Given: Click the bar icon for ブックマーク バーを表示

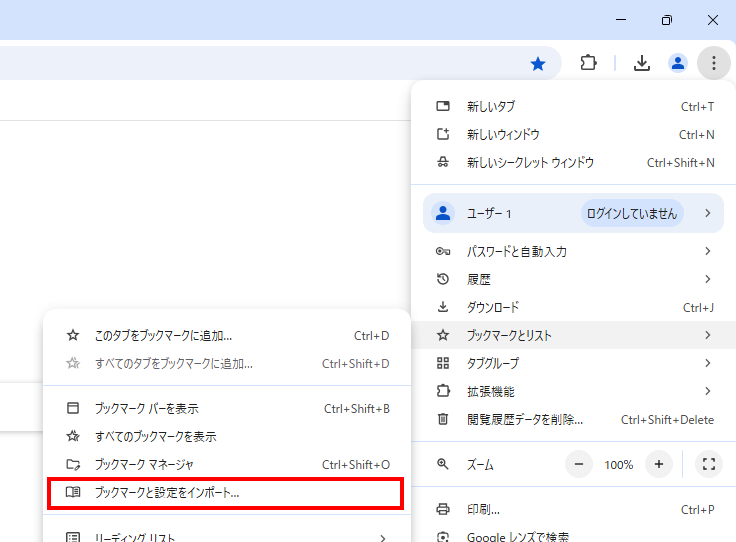Looking at the screenshot, I should [x=73, y=408].
